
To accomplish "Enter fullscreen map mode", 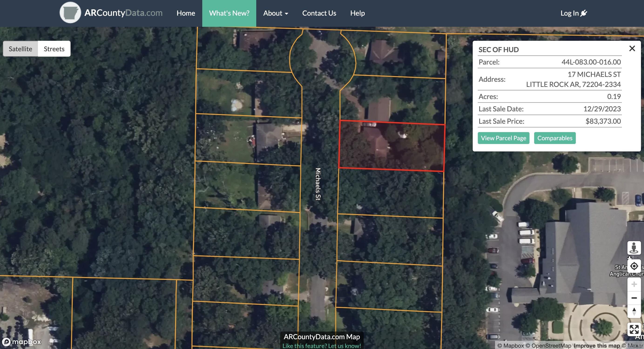I will point(634,329).
